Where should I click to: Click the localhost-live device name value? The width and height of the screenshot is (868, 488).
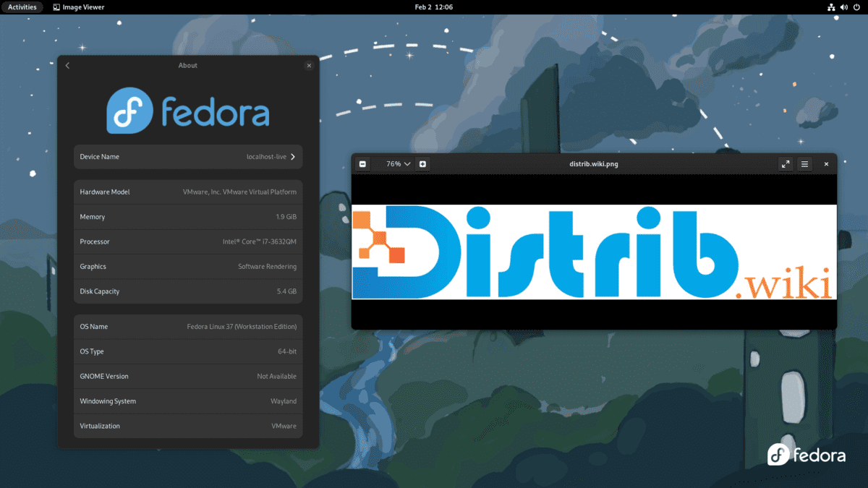pyautogui.click(x=267, y=157)
